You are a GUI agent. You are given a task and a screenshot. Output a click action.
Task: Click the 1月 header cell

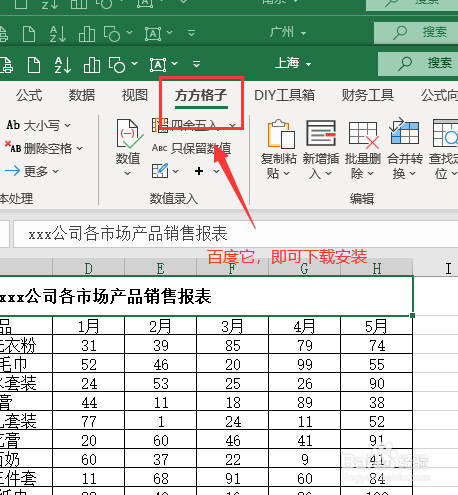tap(88, 326)
